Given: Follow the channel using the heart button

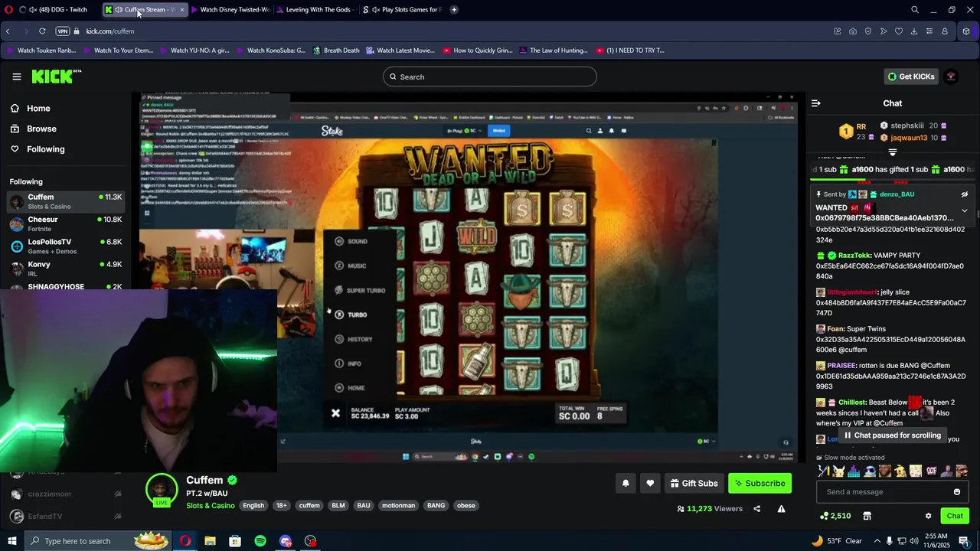Looking at the screenshot, I should (650, 483).
